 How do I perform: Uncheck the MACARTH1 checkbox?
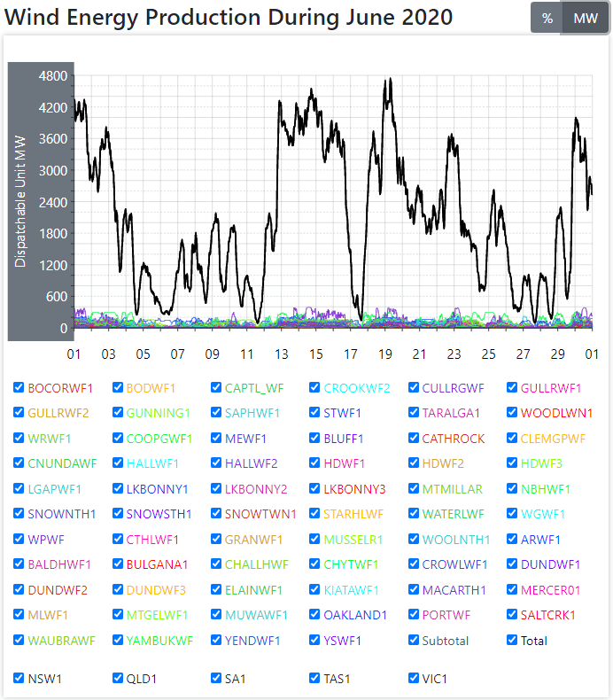click(x=415, y=589)
